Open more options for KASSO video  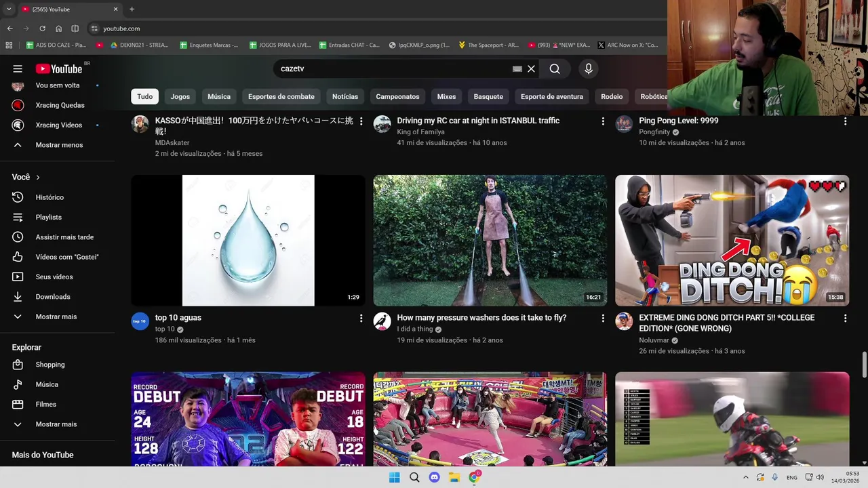(x=361, y=121)
